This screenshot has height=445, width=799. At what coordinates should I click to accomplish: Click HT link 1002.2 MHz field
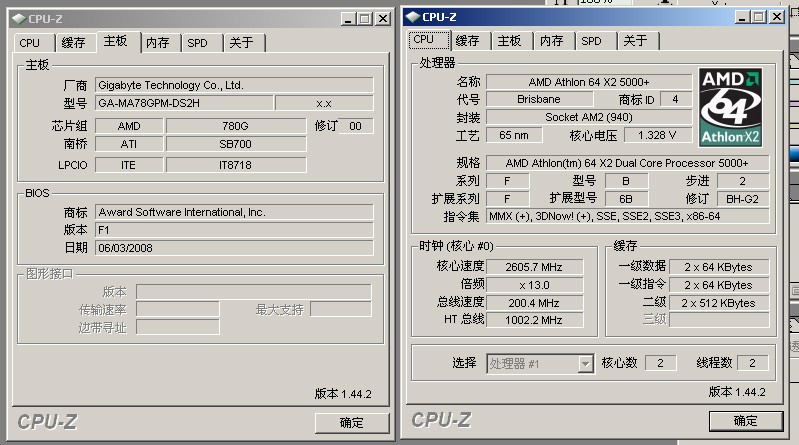click(x=534, y=320)
